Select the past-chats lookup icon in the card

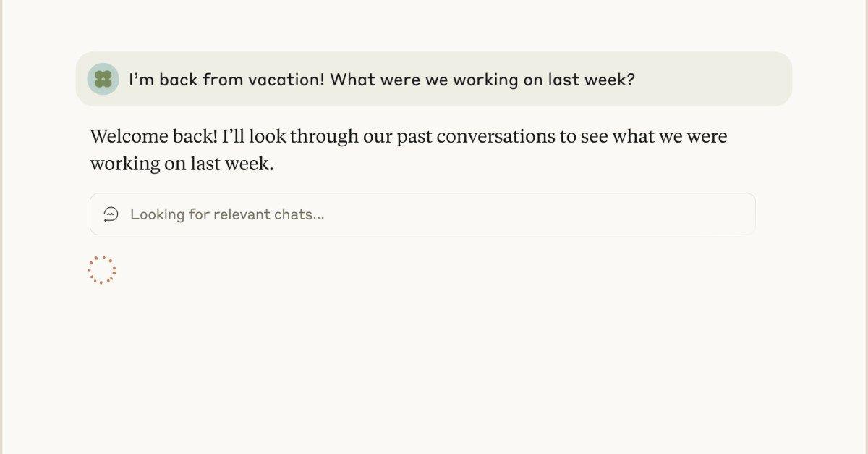click(x=110, y=214)
